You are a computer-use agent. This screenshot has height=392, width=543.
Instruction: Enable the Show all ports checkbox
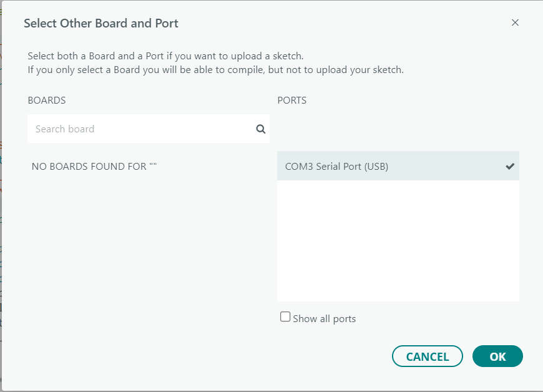(285, 317)
